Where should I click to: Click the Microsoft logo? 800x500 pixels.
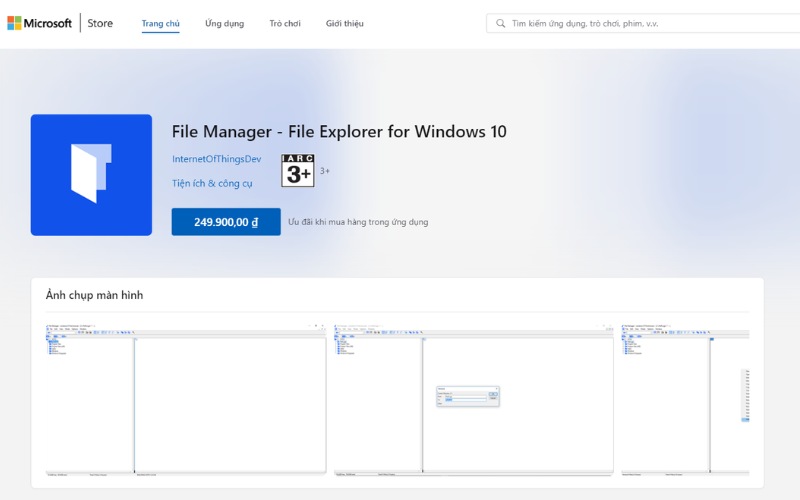pos(39,23)
